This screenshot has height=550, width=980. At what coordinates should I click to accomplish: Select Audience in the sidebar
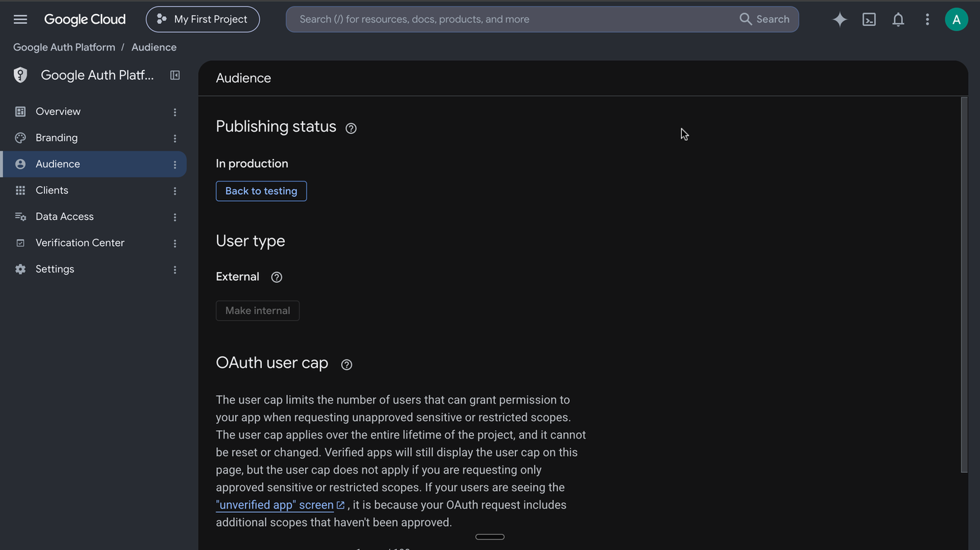pyautogui.click(x=93, y=164)
